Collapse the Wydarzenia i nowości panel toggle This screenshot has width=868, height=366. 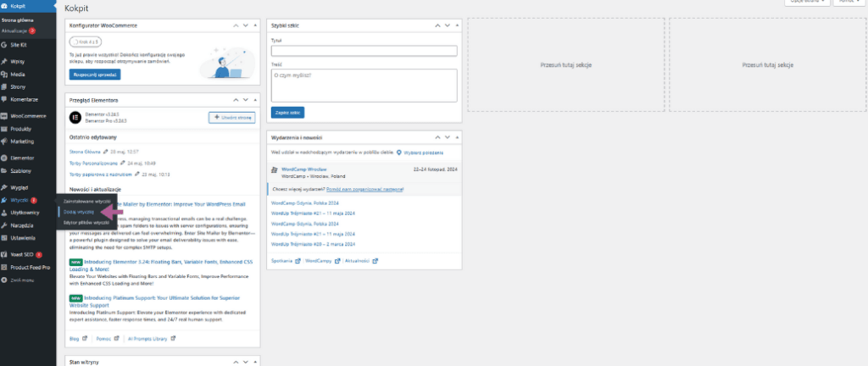coord(457,137)
